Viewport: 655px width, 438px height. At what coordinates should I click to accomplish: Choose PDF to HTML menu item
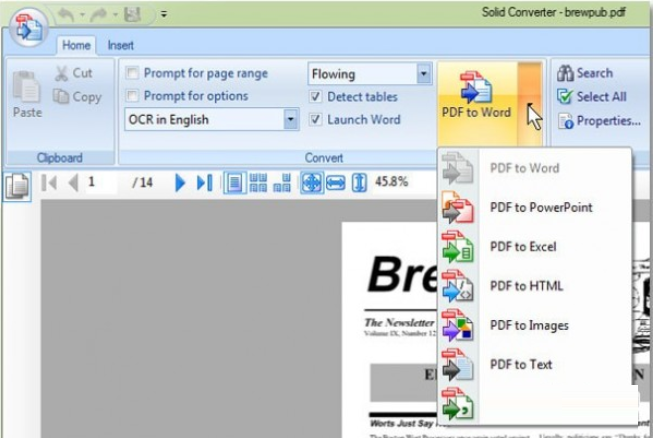(534, 286)
